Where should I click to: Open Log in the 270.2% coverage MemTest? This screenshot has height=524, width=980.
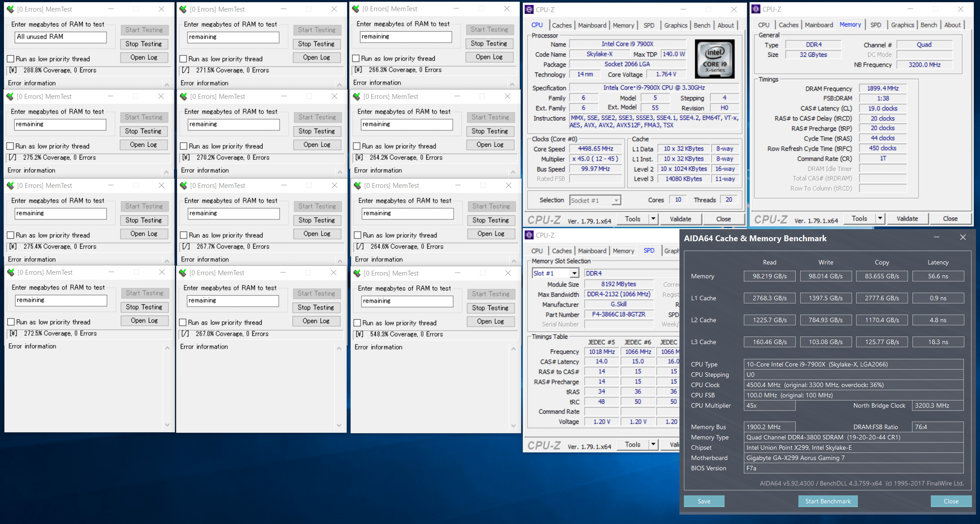tap(317, 145)
